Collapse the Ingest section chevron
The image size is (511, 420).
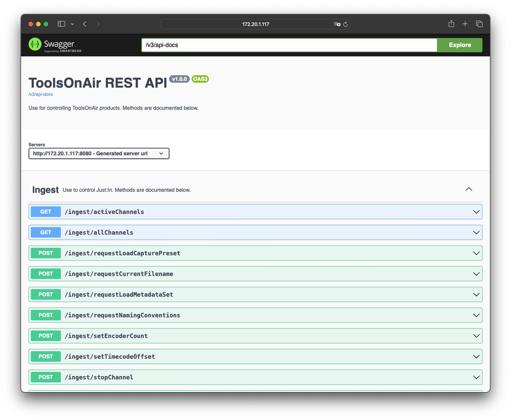pos(469,189)
